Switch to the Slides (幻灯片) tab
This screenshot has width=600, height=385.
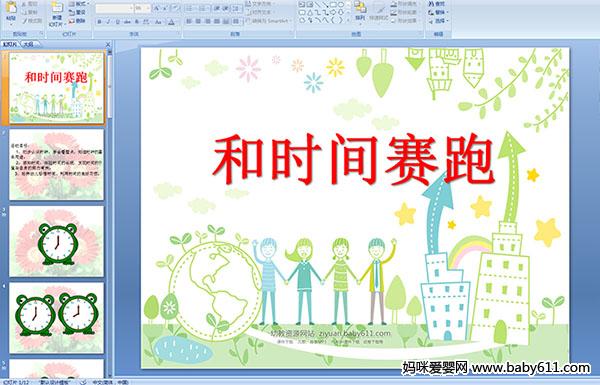10,44
